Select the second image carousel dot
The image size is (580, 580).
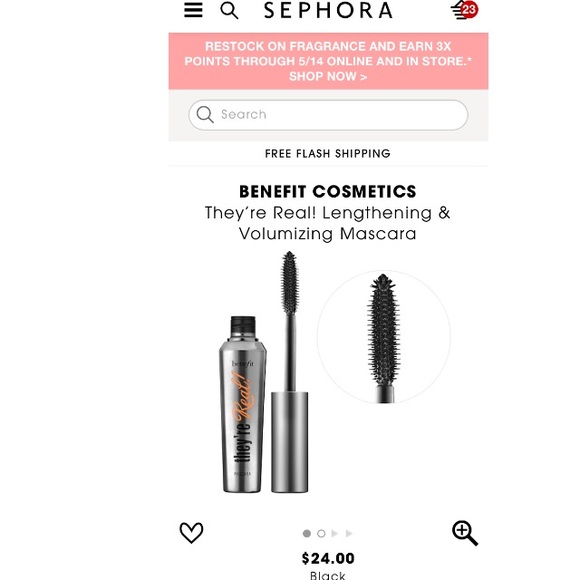point(321,533)
